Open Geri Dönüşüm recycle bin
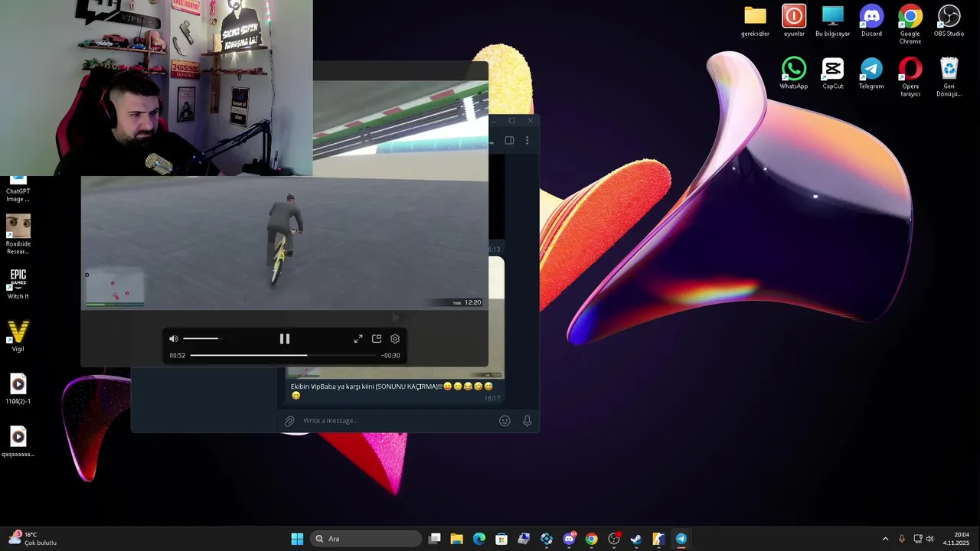 (949, 77)
